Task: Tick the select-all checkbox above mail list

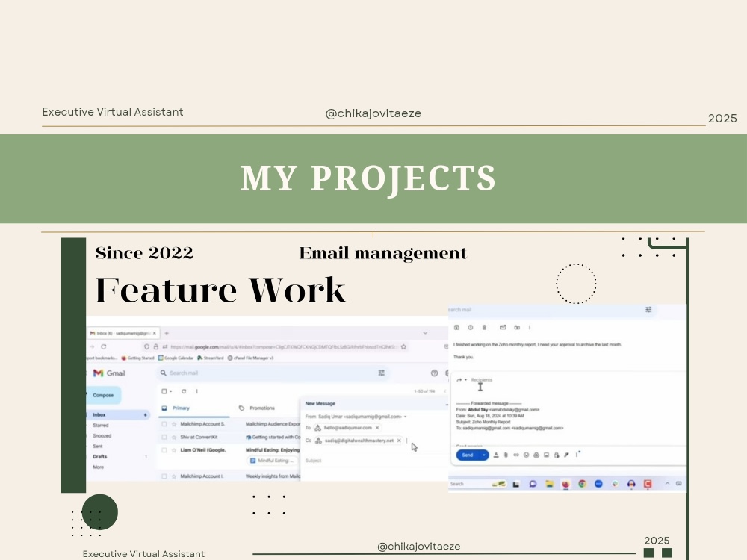Action: pyautogui.click(x=164, y=391)
